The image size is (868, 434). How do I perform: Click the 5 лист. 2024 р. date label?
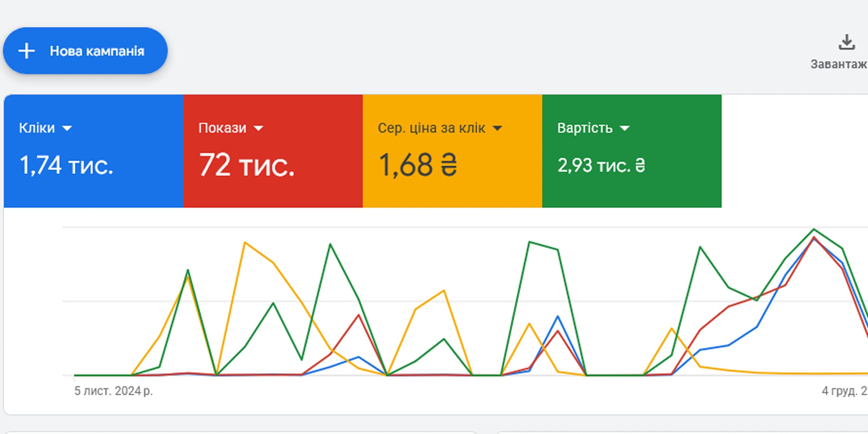(113, 391)
